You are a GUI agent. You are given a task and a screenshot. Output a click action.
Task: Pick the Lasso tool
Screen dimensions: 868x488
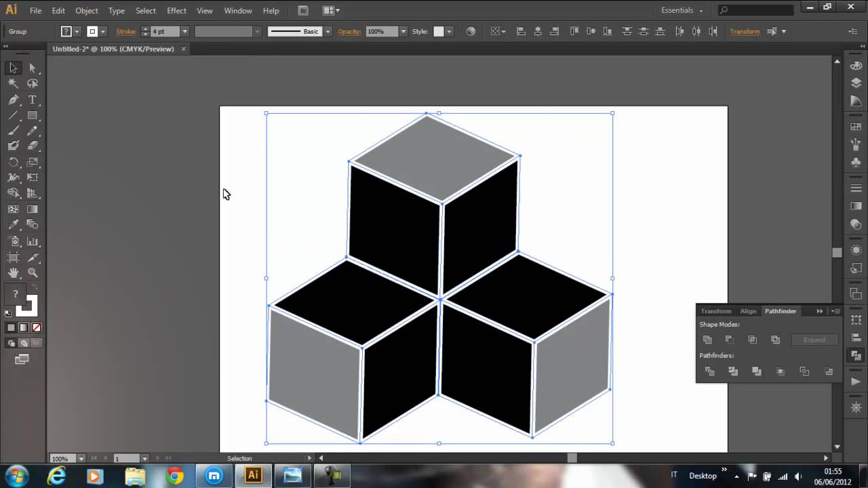pos(32,83)
